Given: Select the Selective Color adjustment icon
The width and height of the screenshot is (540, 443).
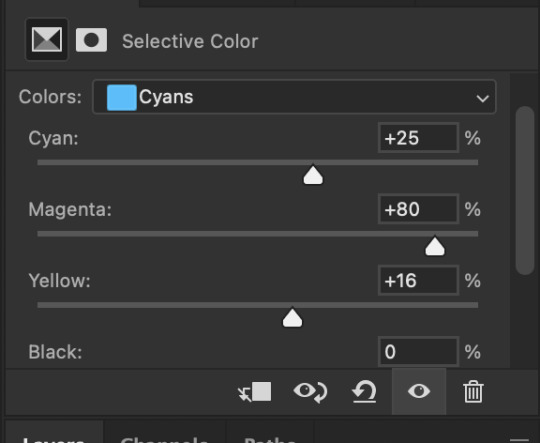Looking at the screenshot, I should (47, 40).
